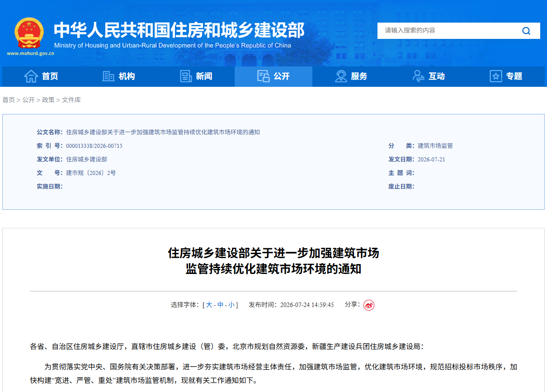The width and height of the screenshot is (547, 392).
Task: Click the search magnifier icon
Action: point(526,31)
